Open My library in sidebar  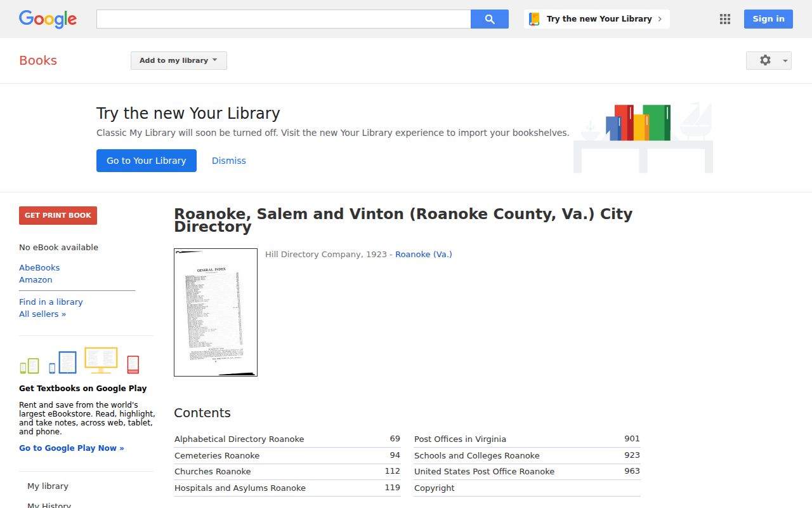[x=48, y=486]
